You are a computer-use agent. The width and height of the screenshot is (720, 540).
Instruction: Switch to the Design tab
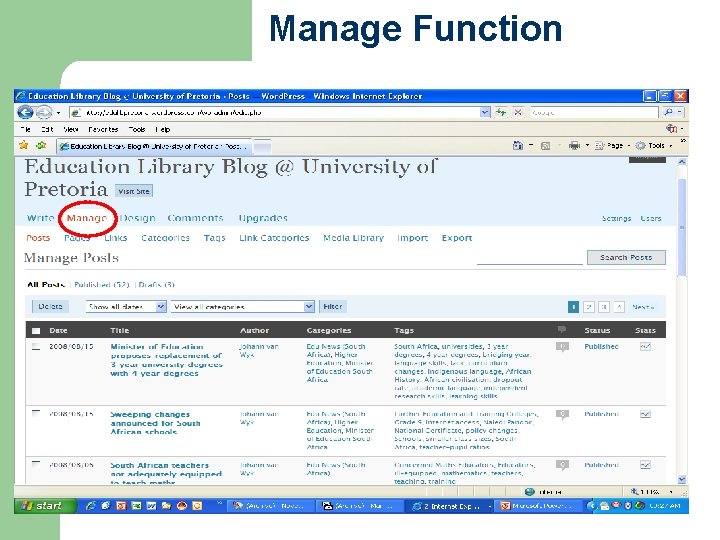137,218
